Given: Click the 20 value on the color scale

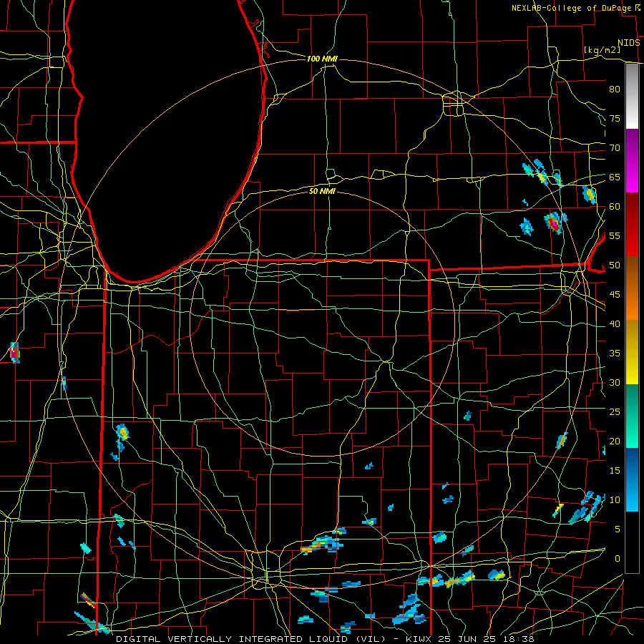Looking at the screenshot, I should pyautogui.click(x=615, y=441).
